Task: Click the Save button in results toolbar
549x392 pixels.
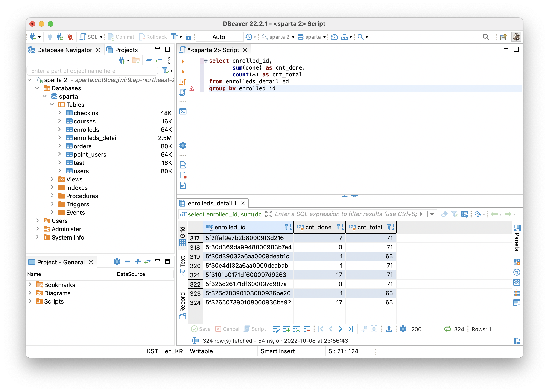Action: pos(201,329)
